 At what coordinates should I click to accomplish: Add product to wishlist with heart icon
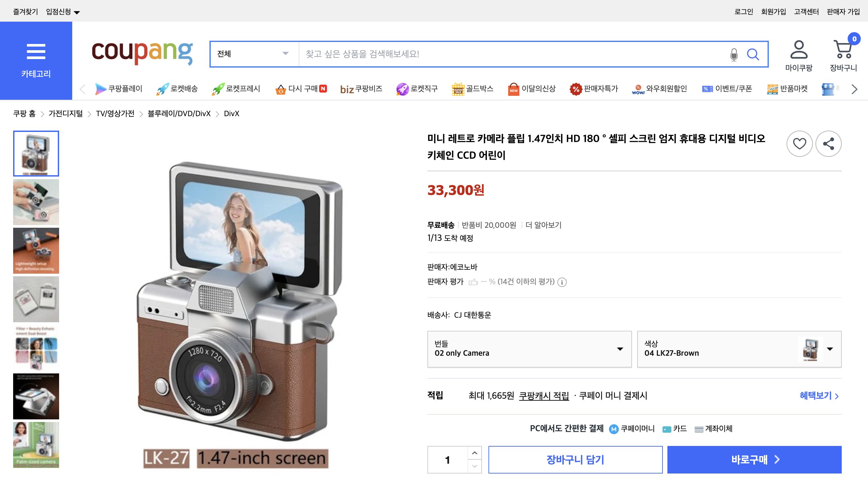[x=800, y=143]
